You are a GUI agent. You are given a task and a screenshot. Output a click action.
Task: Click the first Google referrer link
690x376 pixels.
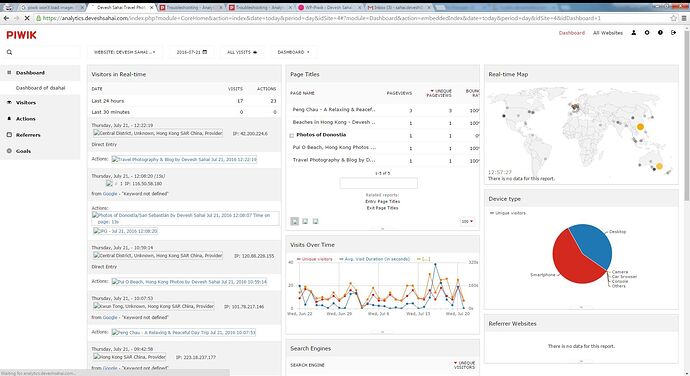tap(110, 194)
